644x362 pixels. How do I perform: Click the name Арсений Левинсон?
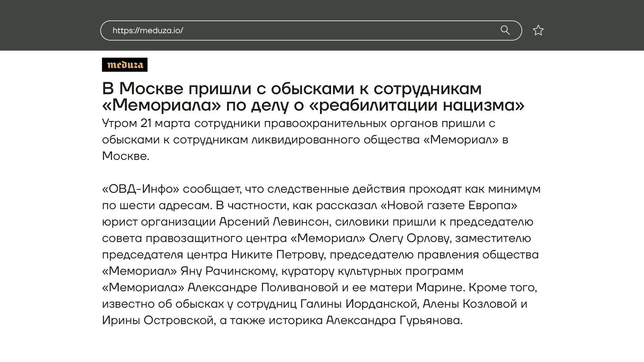(x=274, y=222)
